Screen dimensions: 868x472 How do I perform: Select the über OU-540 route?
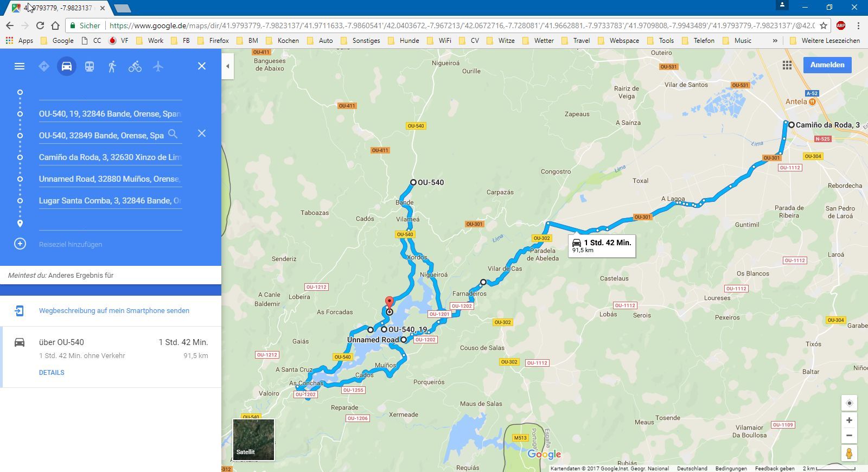[111, 357]
